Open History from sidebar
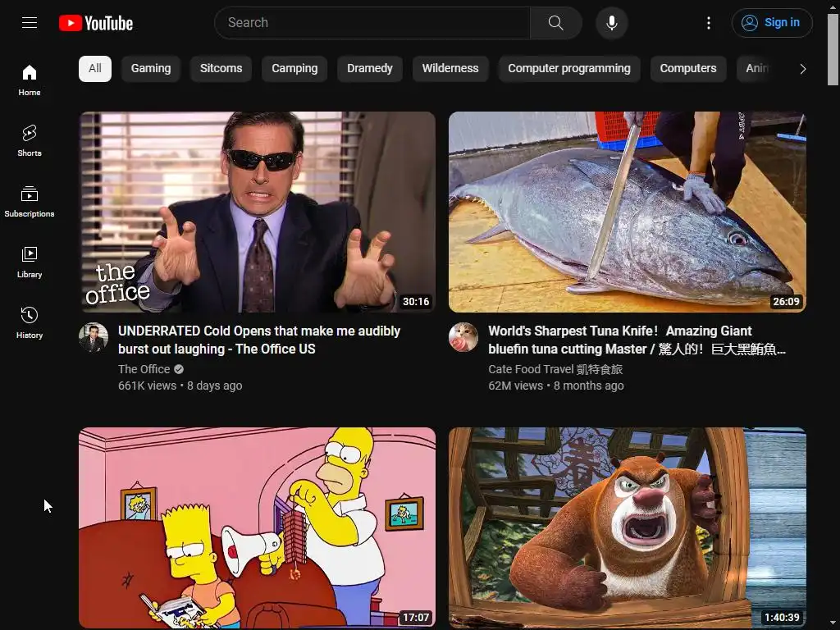Viewport: 840px width, 630px height. [30, 322]
